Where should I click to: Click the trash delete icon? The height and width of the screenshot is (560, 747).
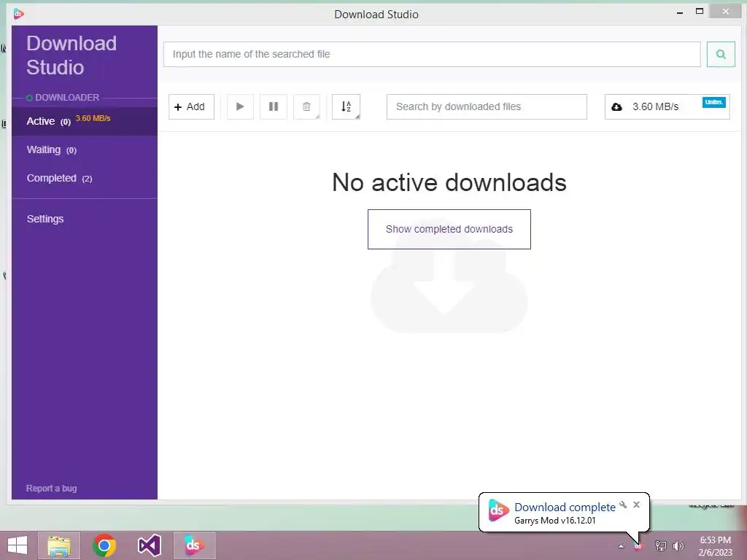click(x=307, y=106)
